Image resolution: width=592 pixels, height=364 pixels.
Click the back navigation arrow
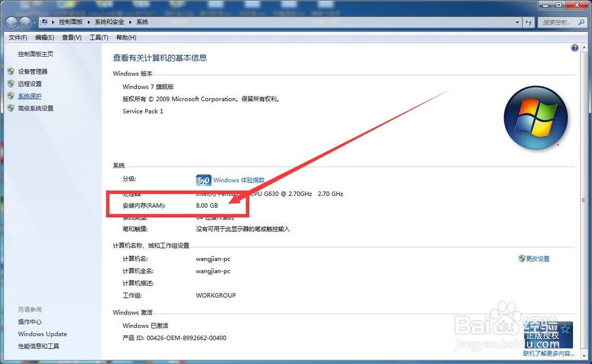tap(11, 22)
